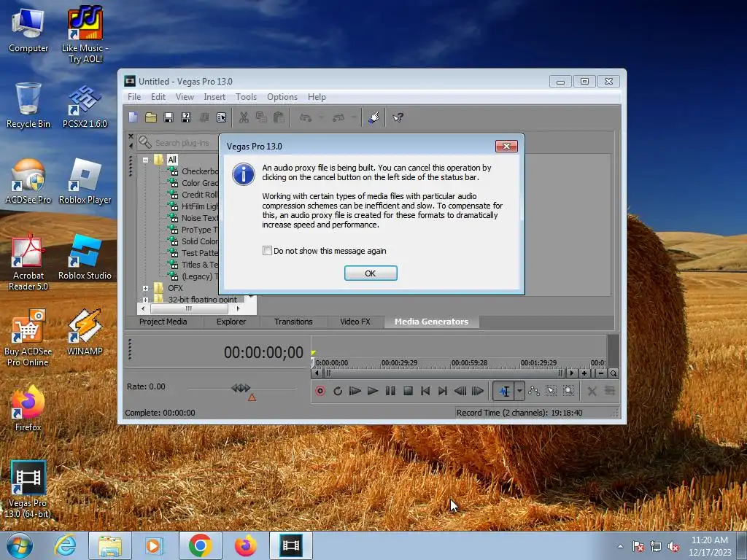
Task: Click the timeline zoom in plus button
Action: pyautogui.click(x=584, y=374)
